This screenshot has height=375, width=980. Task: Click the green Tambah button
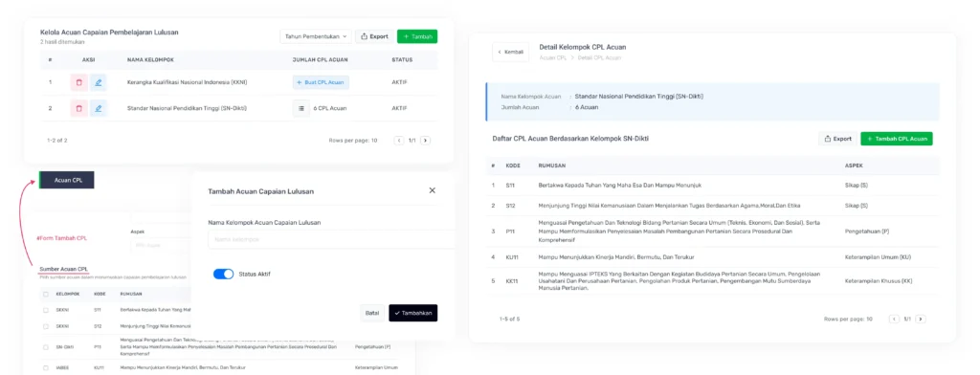point(417,36)
